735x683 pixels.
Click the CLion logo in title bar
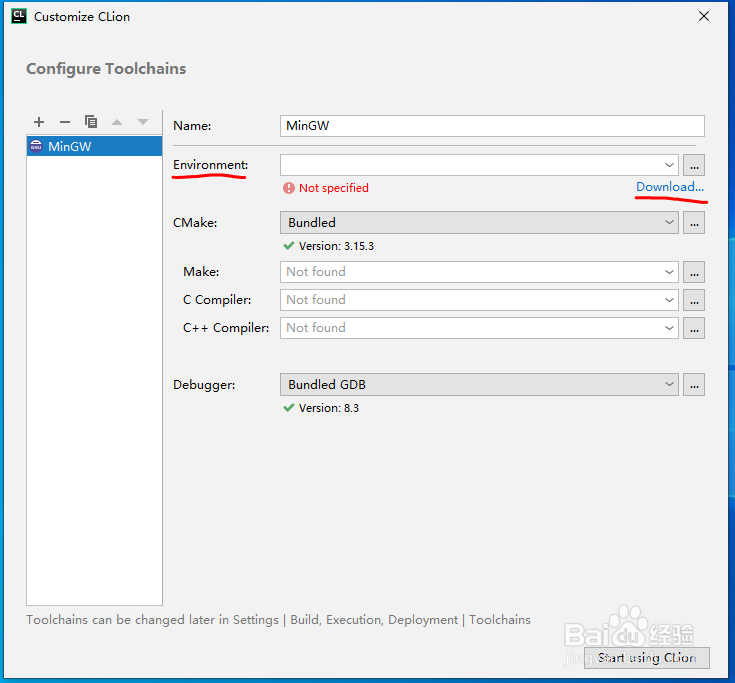19,16
